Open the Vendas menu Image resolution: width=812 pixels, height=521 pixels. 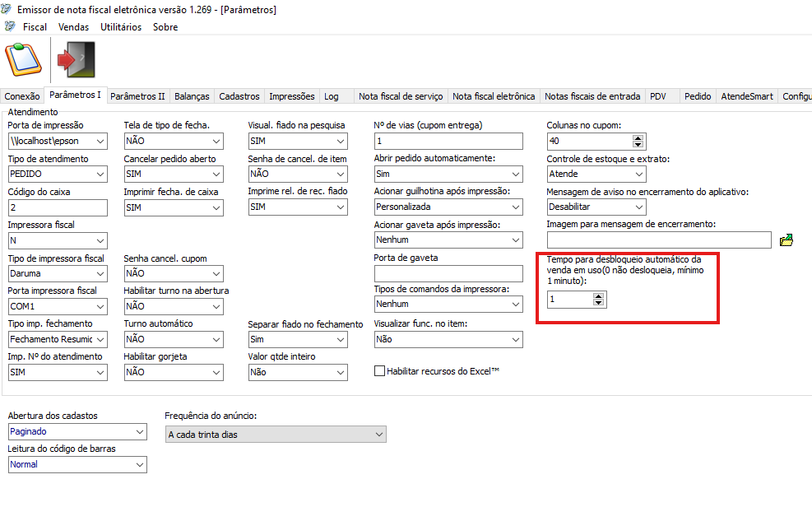(x=73, y=27)
